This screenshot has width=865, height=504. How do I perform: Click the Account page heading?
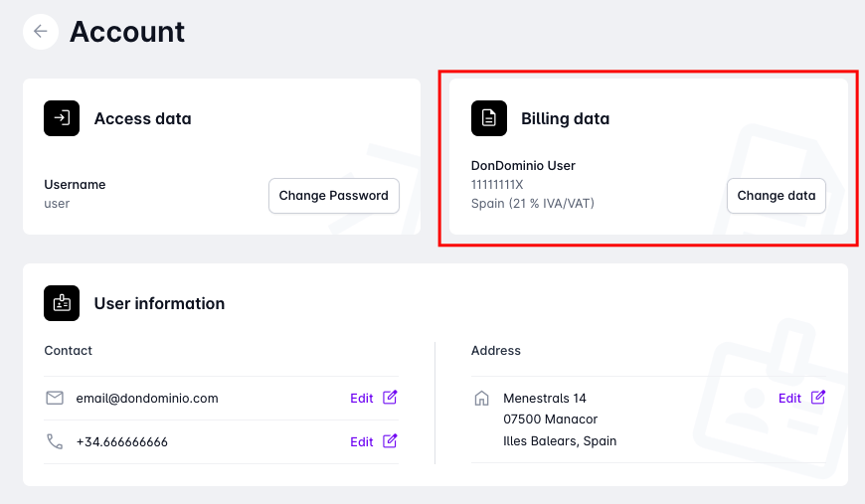coord(127,32)
